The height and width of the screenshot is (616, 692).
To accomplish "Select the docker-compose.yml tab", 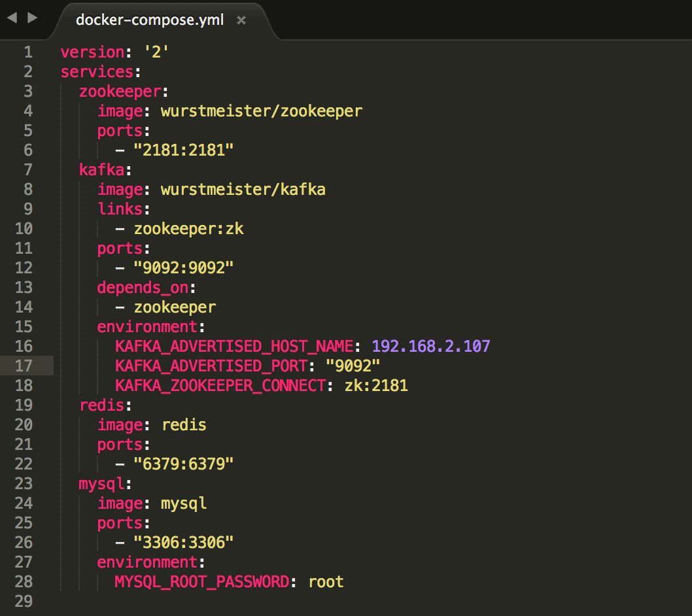I will pyautogui.click(x=150, y=20).
